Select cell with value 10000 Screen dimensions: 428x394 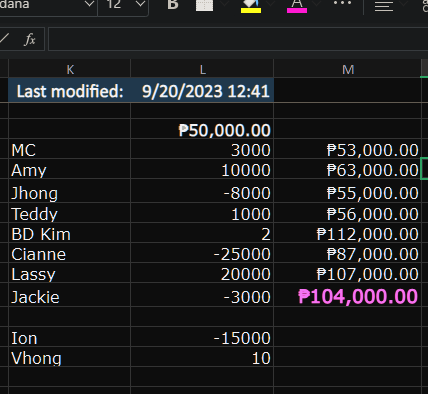tap(202, 169)
